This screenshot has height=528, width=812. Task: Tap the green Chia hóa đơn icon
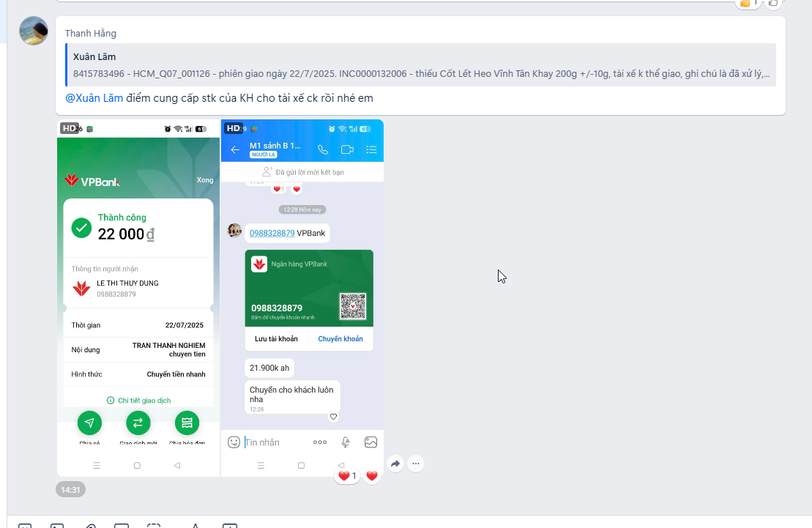(187, 423)
